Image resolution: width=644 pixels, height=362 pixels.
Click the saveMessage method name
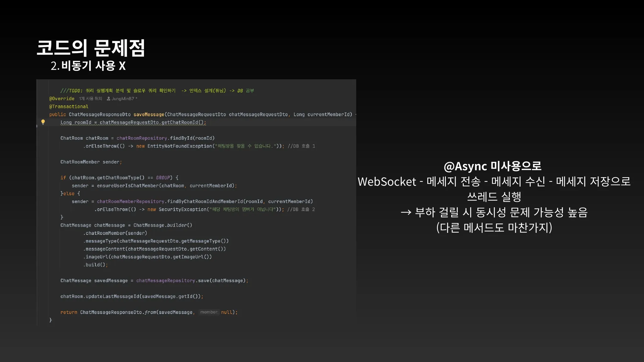pyautogui.click(x=149, y=114)
